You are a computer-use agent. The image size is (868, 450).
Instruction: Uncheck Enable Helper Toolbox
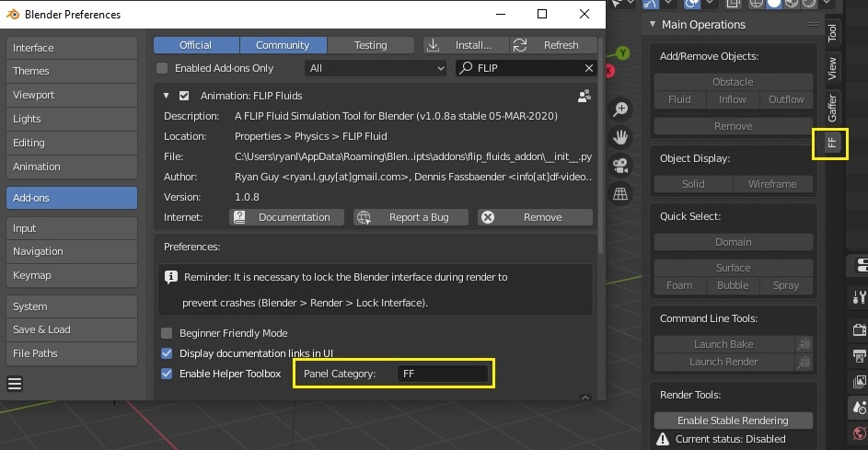pyautogui.click(x=167, y=374)
